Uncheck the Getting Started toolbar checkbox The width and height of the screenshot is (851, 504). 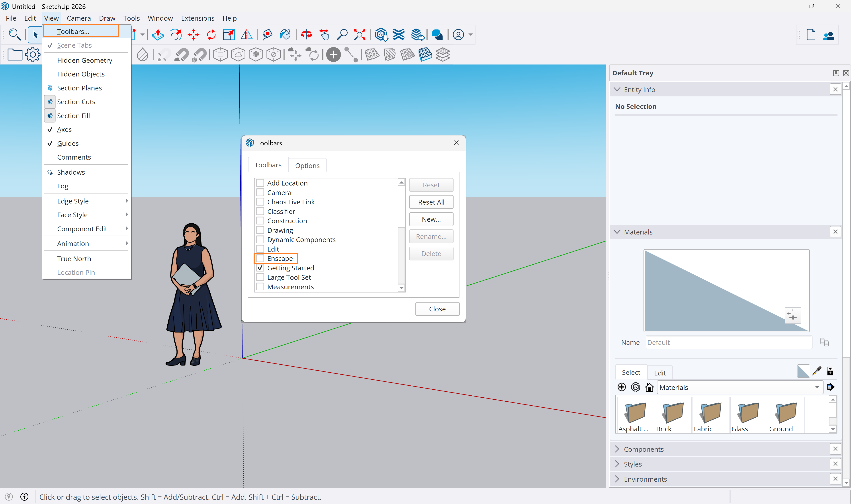point(260,268)
